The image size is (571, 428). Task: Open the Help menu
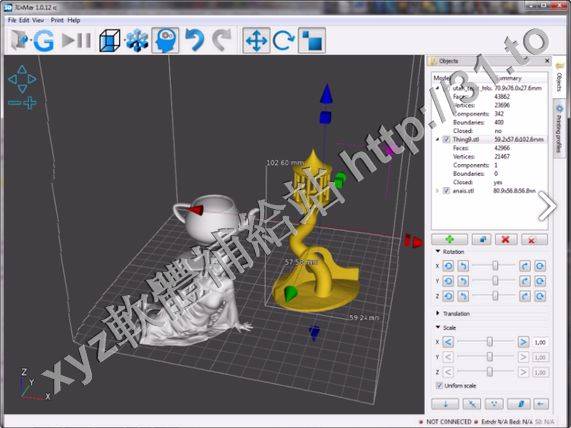74,20
